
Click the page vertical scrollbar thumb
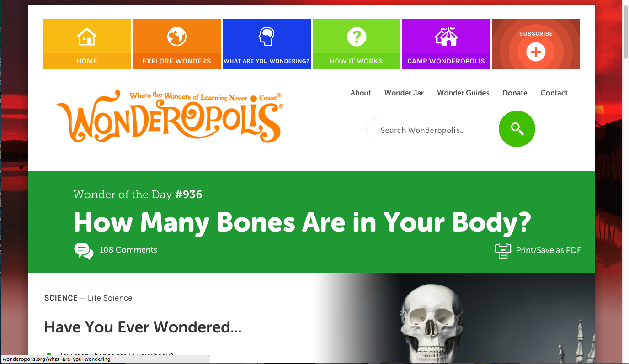click(x=625, y=32)
